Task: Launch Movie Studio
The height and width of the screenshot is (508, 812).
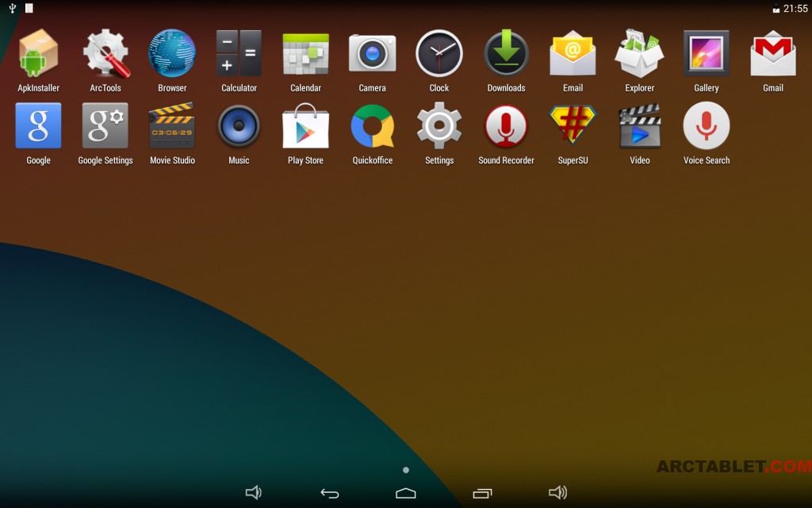Action: (172, 126)
